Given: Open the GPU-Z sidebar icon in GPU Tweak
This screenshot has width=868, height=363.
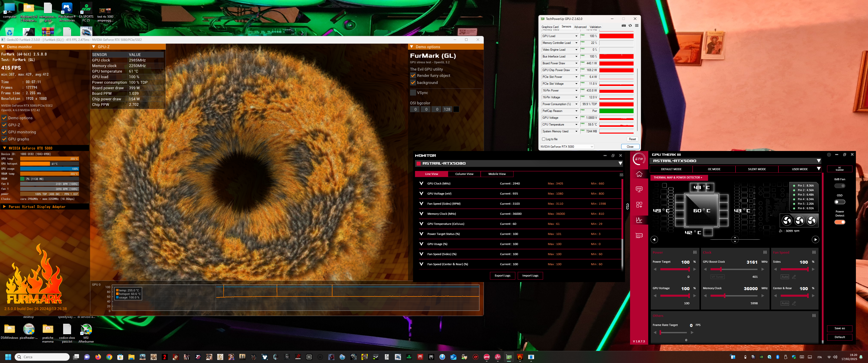Looking at the screenshot, I should [639, 235].
